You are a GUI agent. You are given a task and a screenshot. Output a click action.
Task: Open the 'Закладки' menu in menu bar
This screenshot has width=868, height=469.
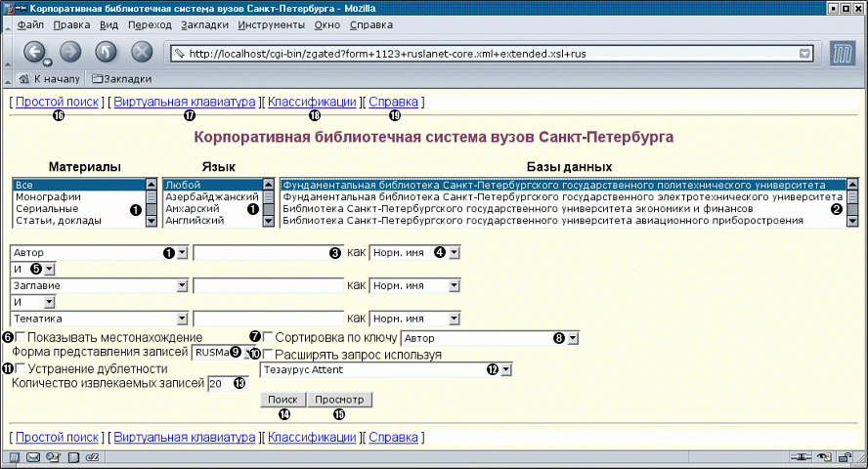coord(205,24)
